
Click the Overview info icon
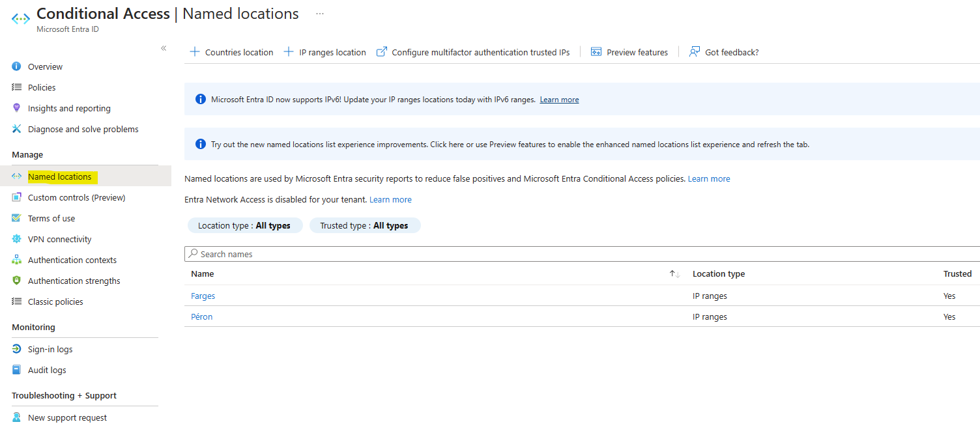tap(17, 66)
